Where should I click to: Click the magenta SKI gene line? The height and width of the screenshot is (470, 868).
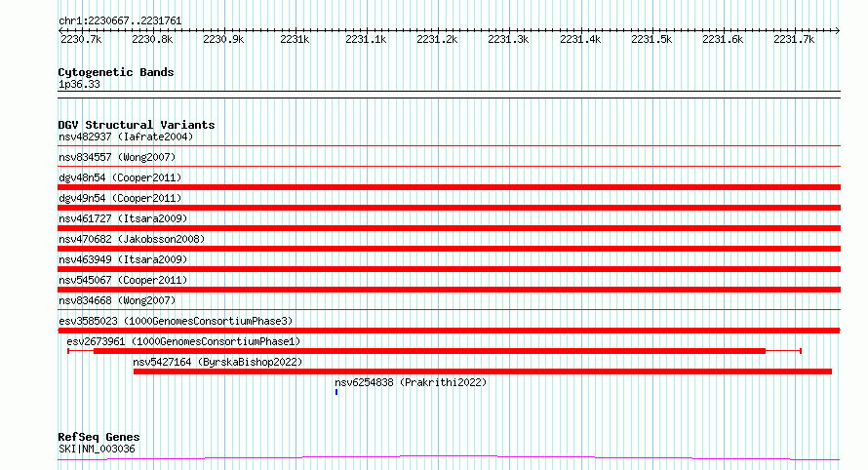click(449, 457)
